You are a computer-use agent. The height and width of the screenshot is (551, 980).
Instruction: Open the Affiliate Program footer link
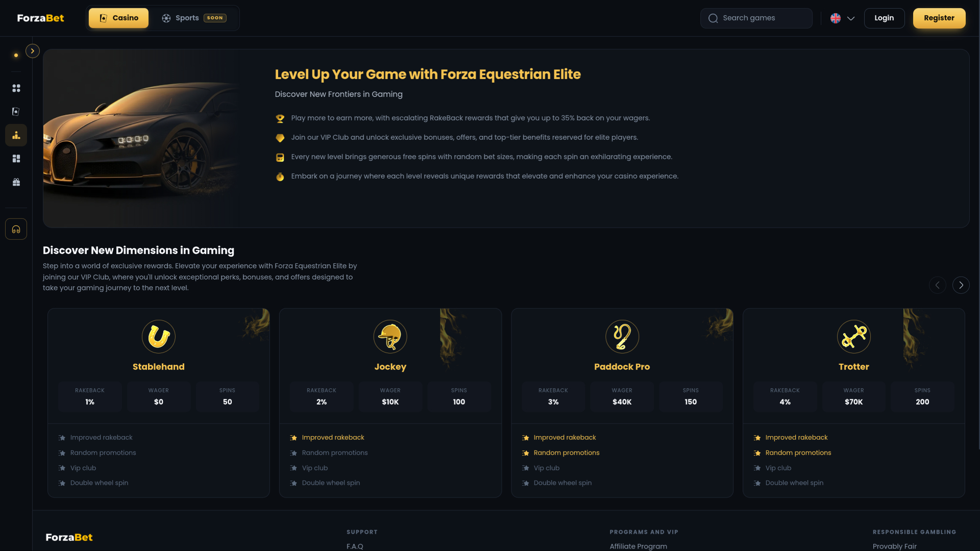pos(639,546)
